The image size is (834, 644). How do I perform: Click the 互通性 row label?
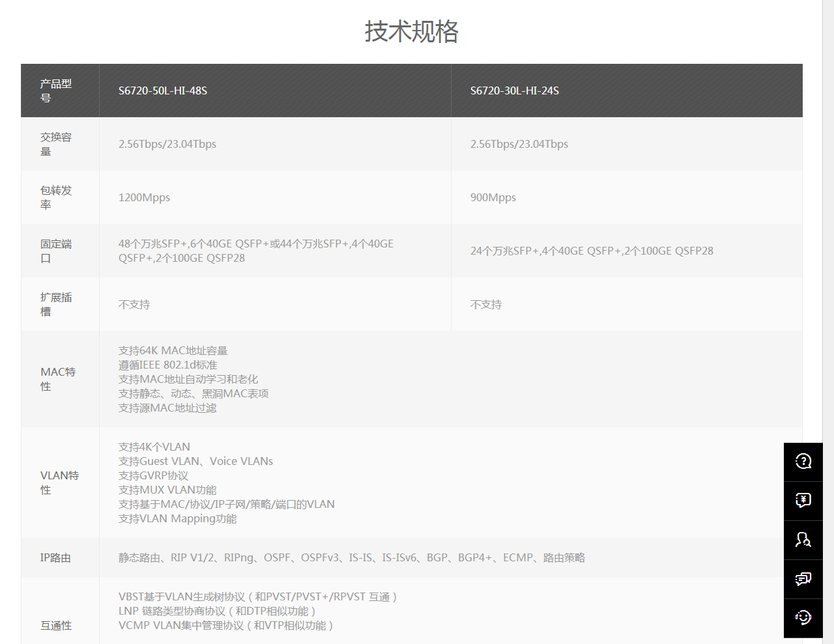(56, 625)
